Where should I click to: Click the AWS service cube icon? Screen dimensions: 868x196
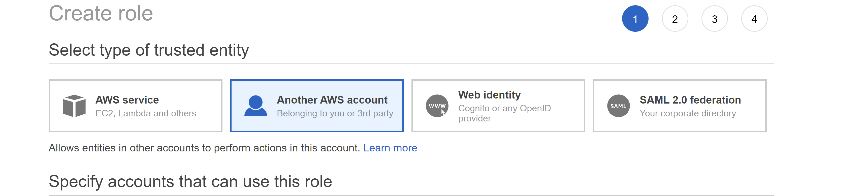(74, 106)
